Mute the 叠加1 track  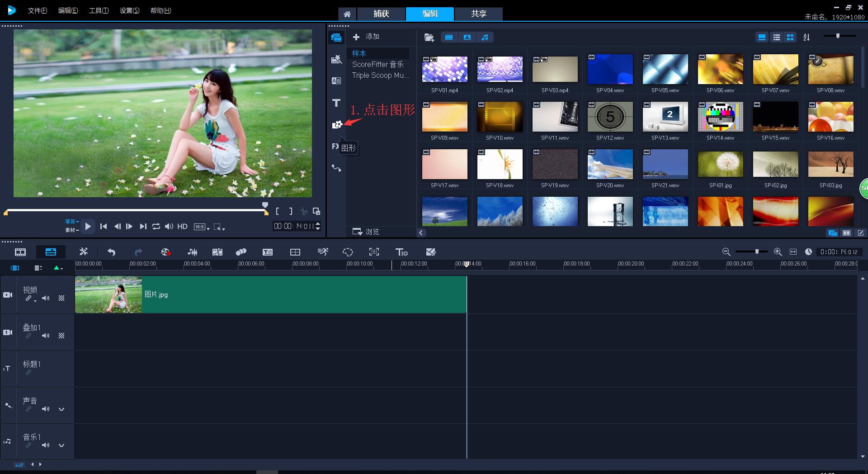click(x=46, y=336)
